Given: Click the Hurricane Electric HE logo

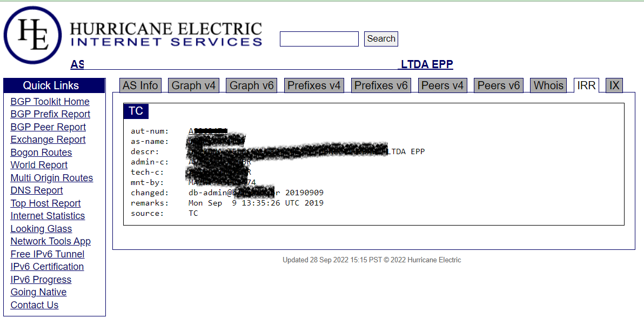Looking at the screenshot, I should pos(32,35).
